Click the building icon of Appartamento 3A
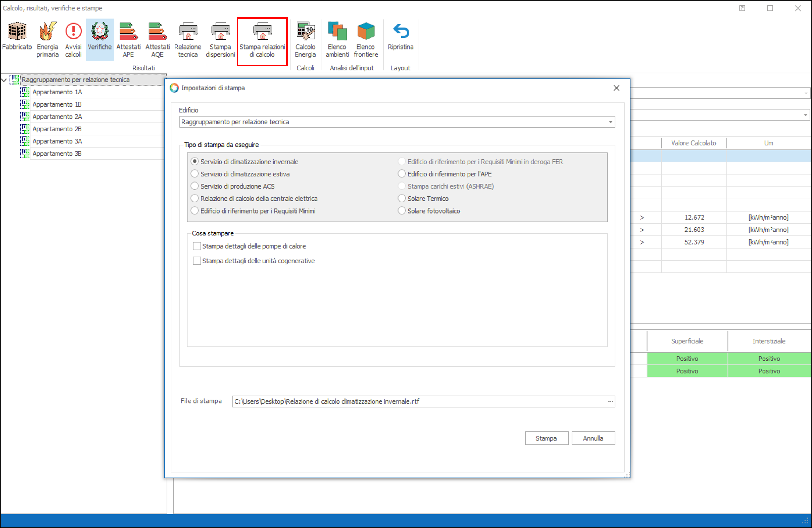 [x=25, y=141]
